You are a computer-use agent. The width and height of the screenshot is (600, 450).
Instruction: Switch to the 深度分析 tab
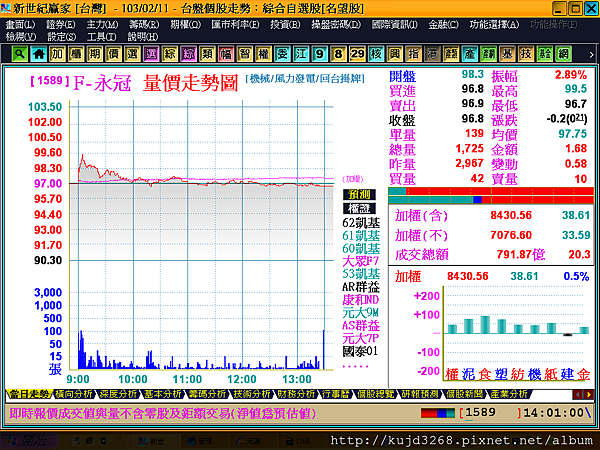click(x=118, y=394)
